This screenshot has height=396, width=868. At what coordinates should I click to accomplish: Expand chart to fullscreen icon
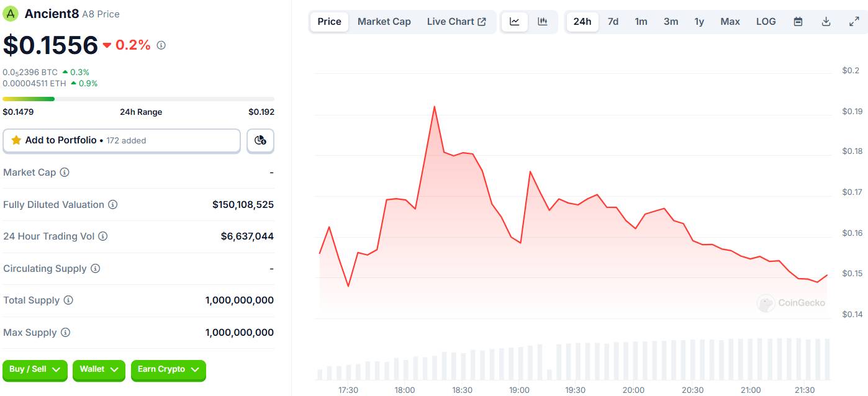pos(854,22)
